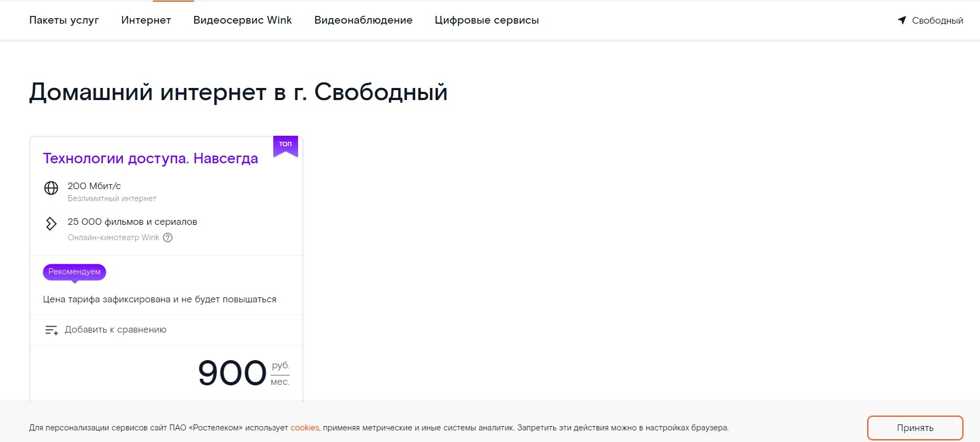Change city via Свободный link

(937, 20)
